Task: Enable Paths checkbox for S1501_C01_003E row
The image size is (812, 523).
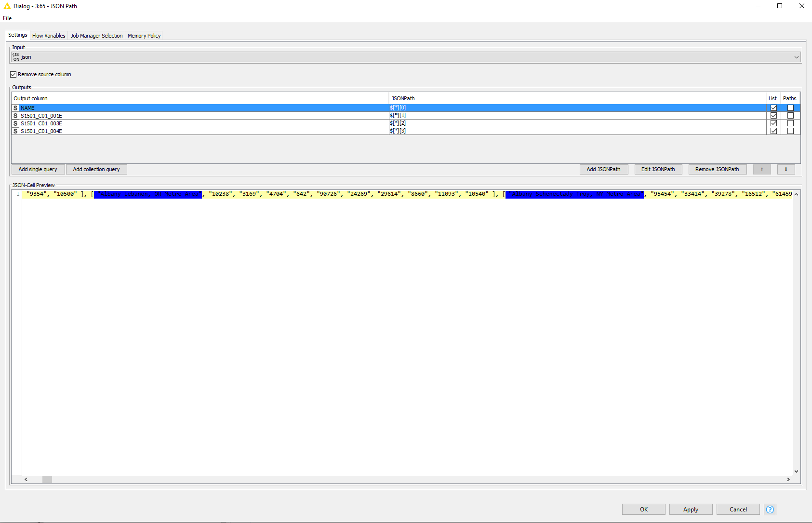Action: tap(790, 123)
